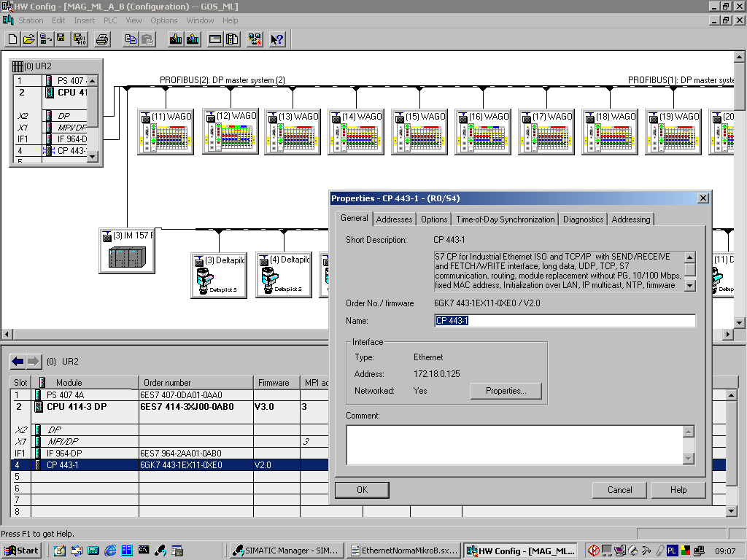
Task: Open the PLC menu
Action: click(x=110, y=20)
